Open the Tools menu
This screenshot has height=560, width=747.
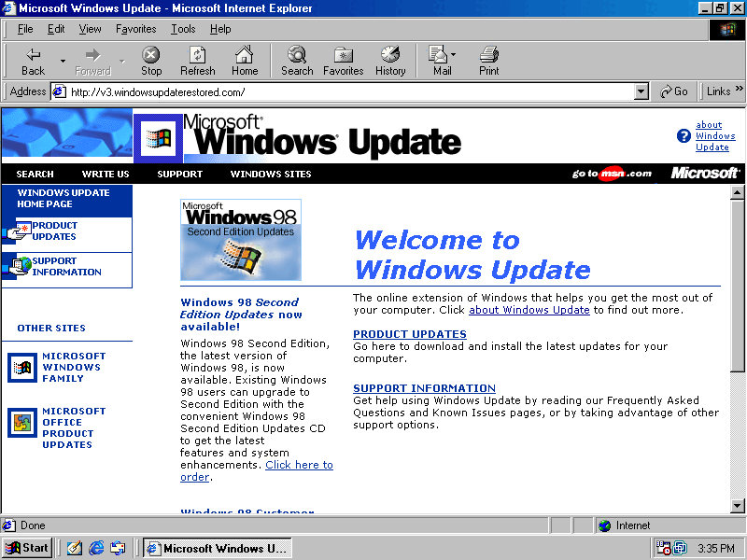point(183,29)
